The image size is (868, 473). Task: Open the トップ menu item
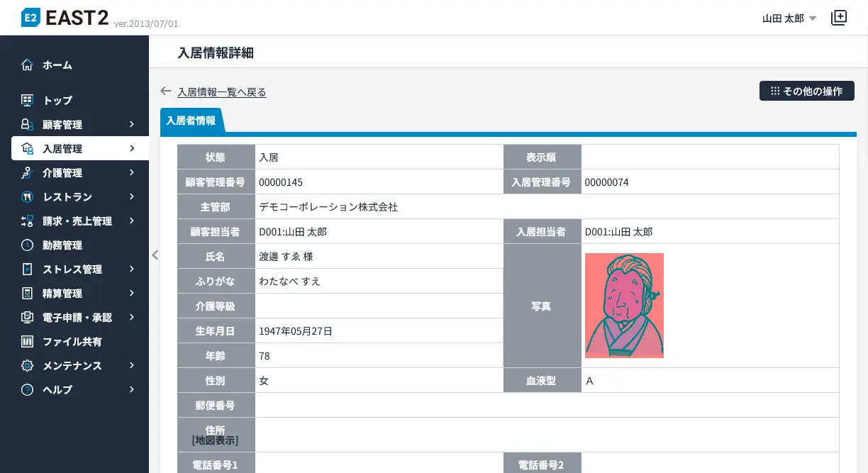(57, 101)
